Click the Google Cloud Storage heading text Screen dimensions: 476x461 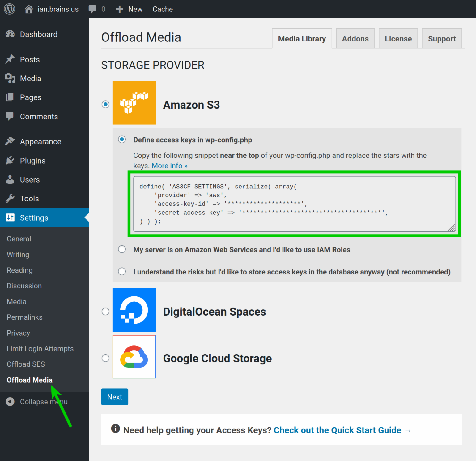click(217, 359)
